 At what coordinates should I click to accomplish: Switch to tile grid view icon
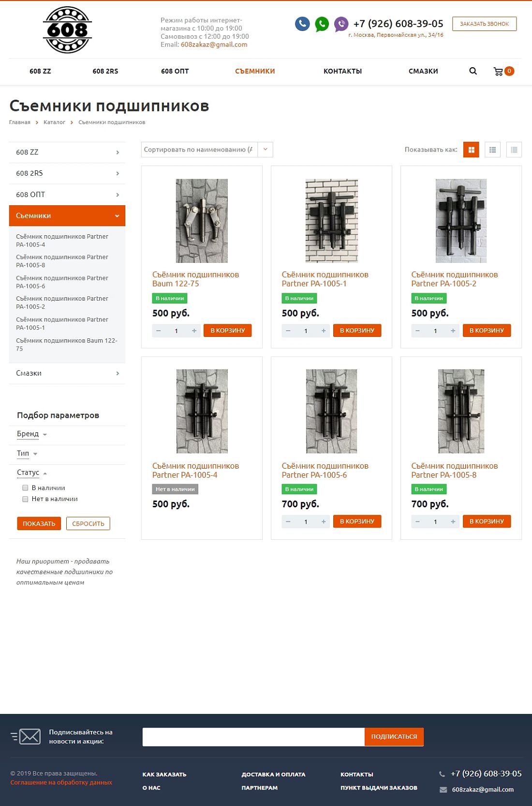click(x=471, y=150)
